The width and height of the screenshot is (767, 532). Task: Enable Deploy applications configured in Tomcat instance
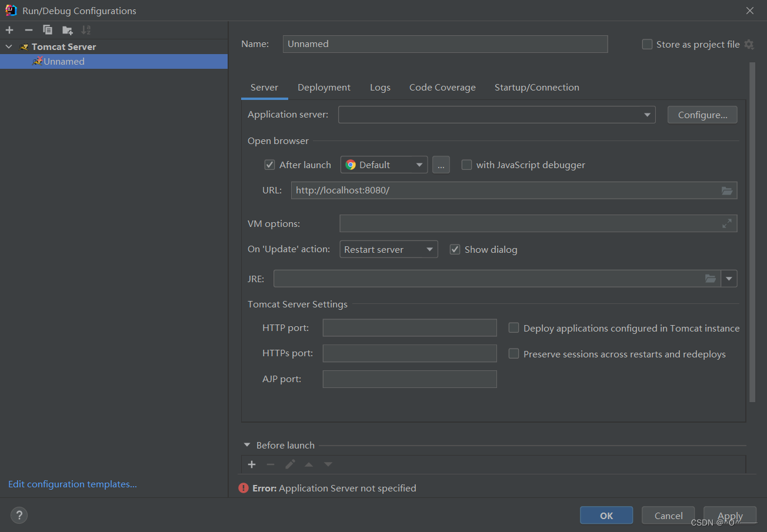[513, 328]
